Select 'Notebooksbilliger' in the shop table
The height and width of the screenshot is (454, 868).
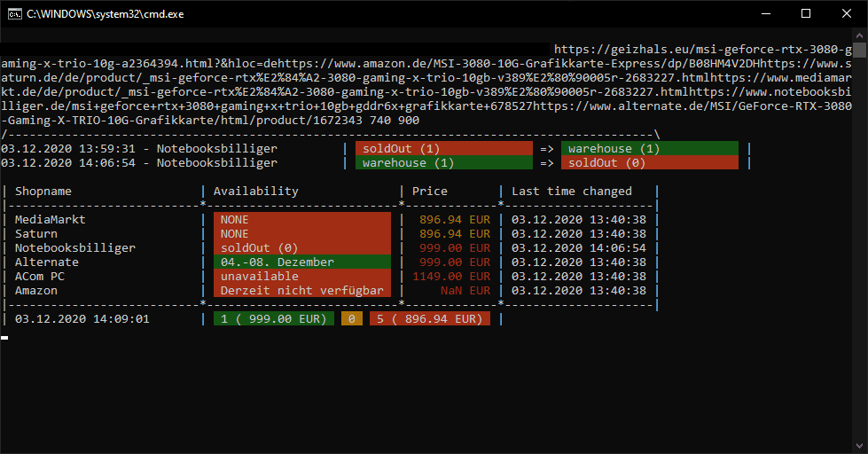(x=75, y=248)
